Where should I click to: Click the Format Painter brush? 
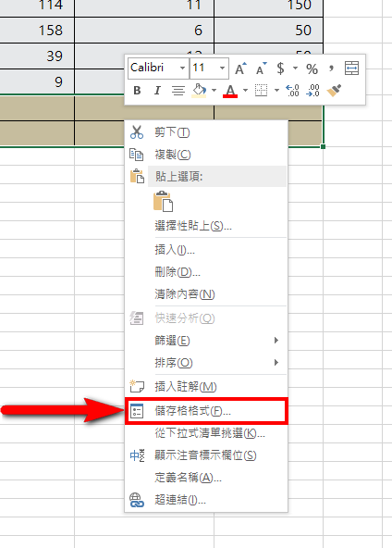pyautogui.click(x=334, y=91)
